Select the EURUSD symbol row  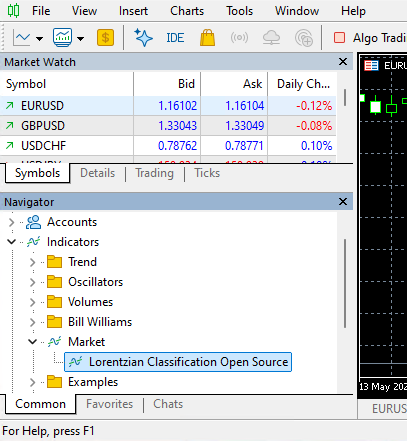pos(168,106)
